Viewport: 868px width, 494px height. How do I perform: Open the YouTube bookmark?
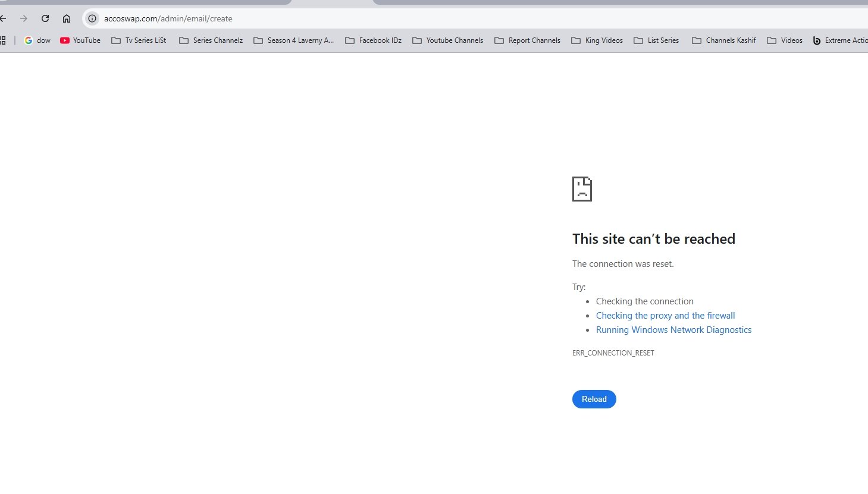80,40
